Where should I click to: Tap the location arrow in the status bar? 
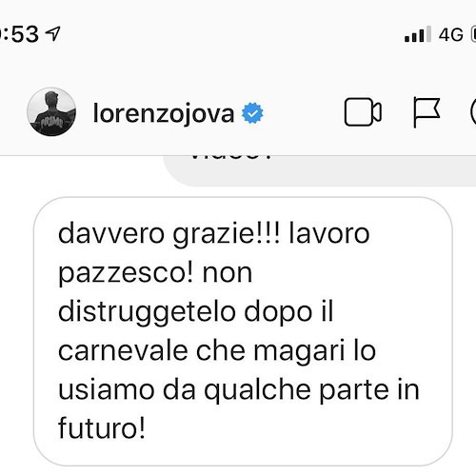pyautogui.click(x=53, y=33)
